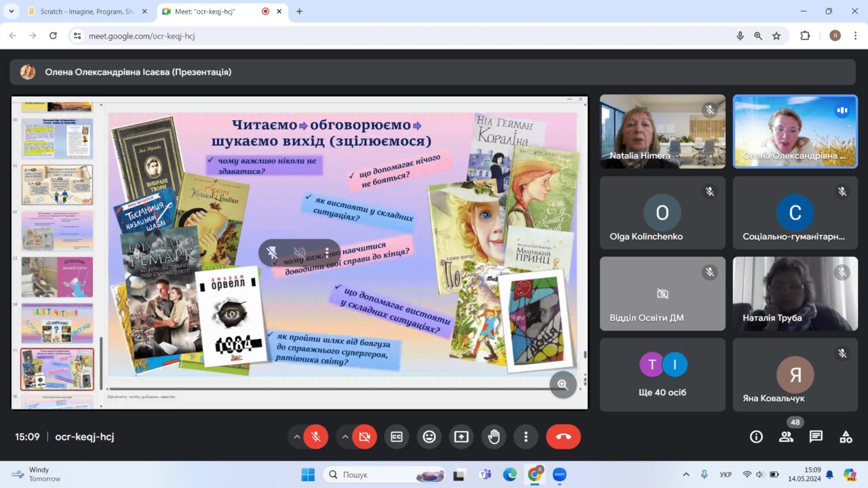Expand video settings arrow beside camera

point(345,437)
